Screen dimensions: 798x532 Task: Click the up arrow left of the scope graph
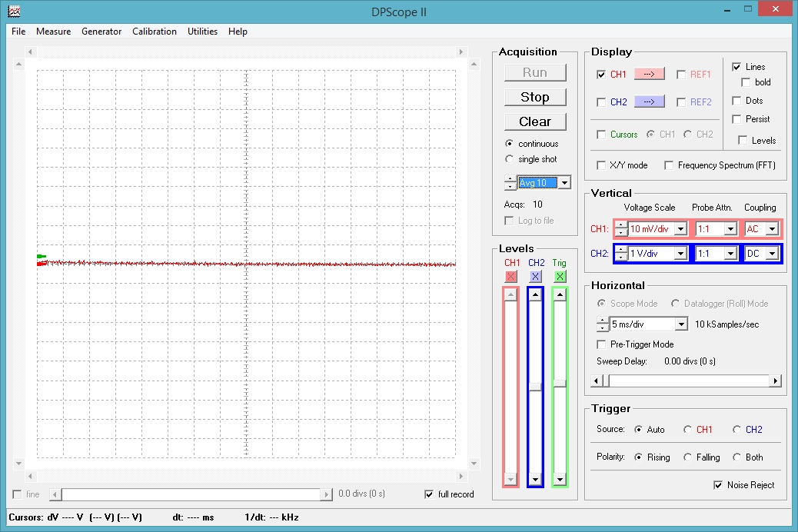pyautogui.click(x=18, y=64)
